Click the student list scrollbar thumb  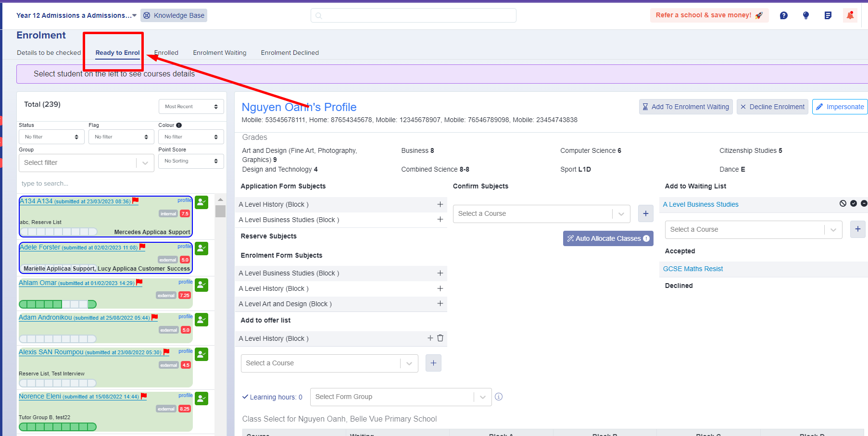221,212
